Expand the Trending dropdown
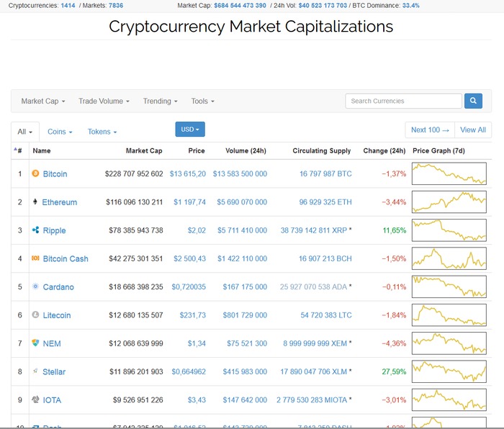Image resolution: width=504 pixels, height=429 pixels. click(160, 101)
